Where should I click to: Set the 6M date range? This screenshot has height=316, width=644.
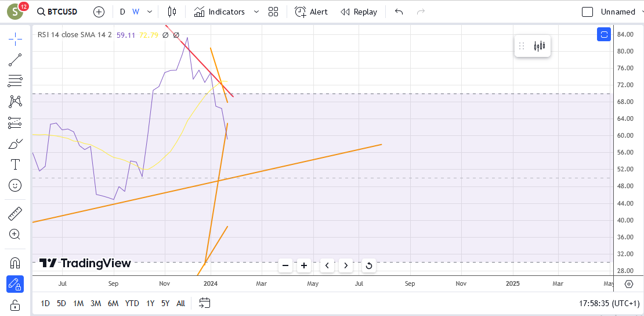113,304
